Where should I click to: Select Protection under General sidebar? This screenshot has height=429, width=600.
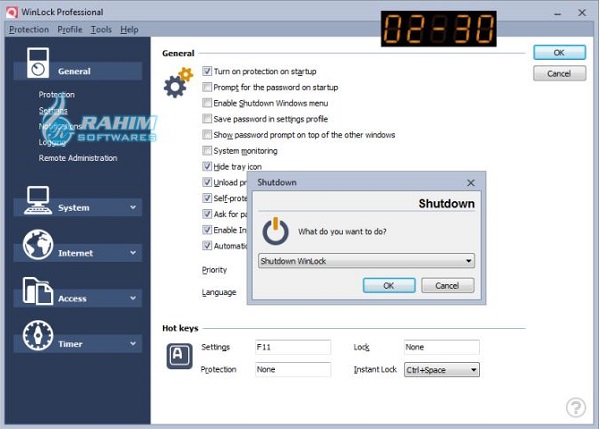[x=57, y=95]
